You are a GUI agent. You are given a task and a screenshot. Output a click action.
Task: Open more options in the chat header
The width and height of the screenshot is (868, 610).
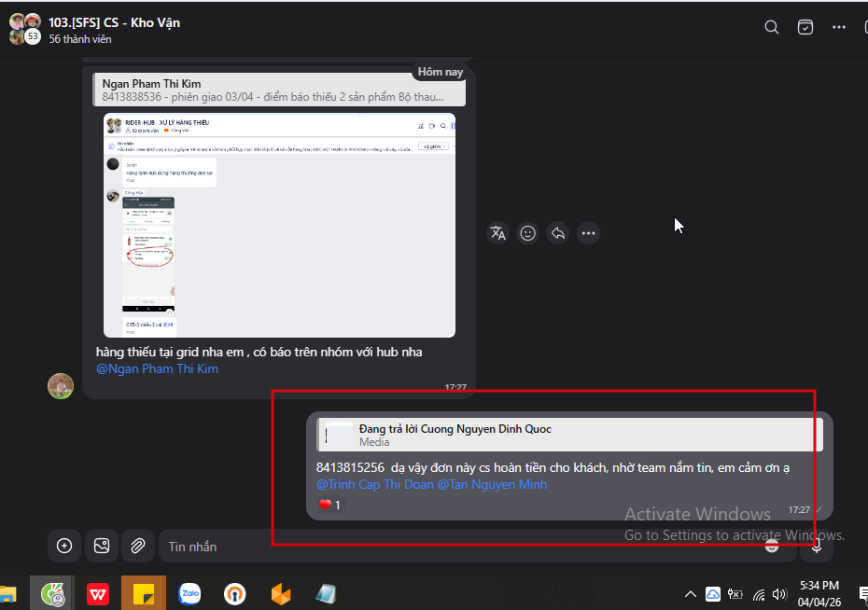point(839,27)
